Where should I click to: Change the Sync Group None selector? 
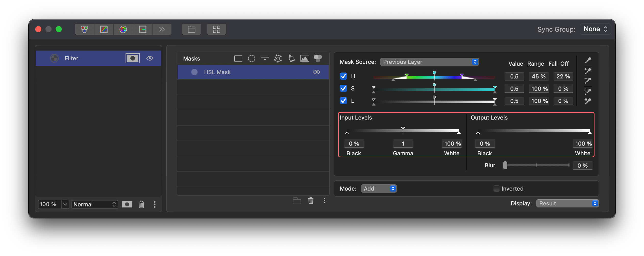pyautogui.click(x=595, y=29)
